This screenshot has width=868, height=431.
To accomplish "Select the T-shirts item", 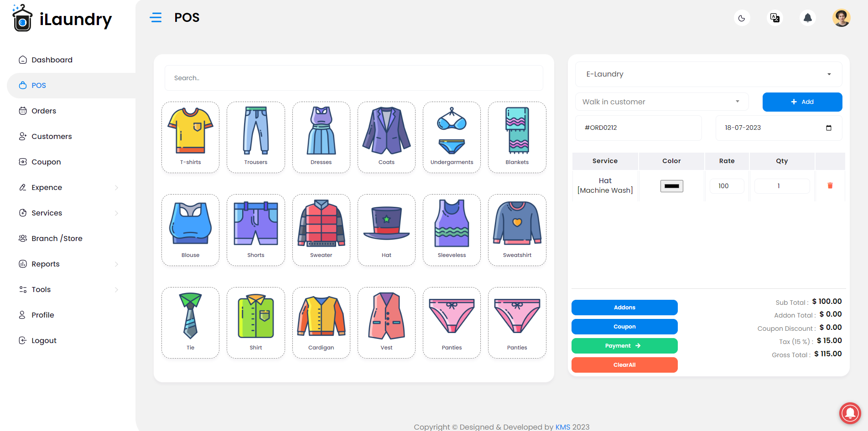I will click(190, 137).
